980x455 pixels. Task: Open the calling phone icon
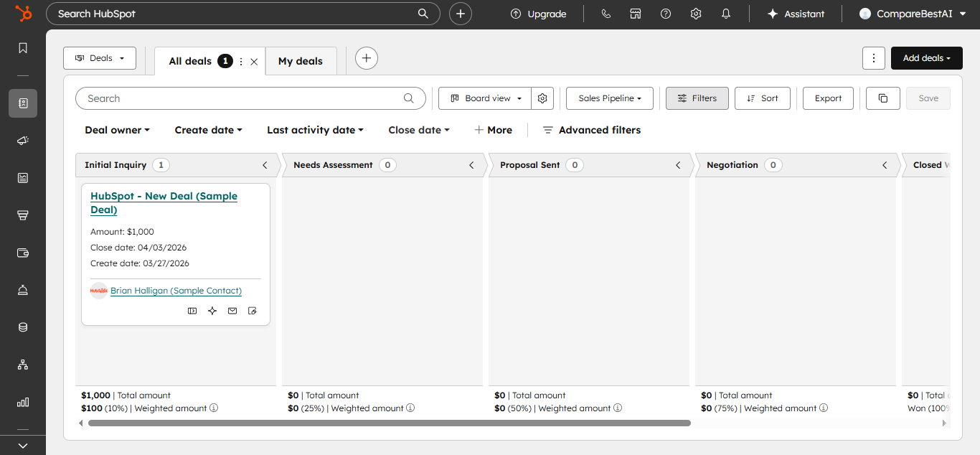click(x=606, y=14)
